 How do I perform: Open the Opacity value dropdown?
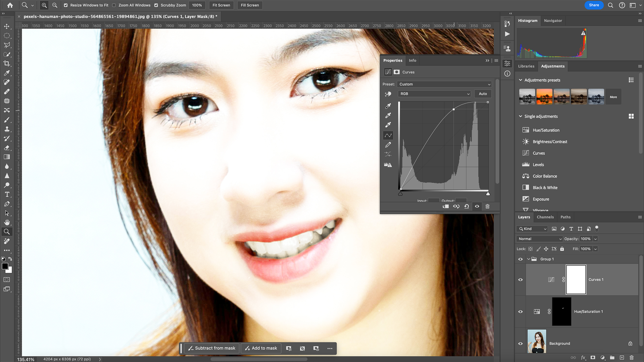595,239
